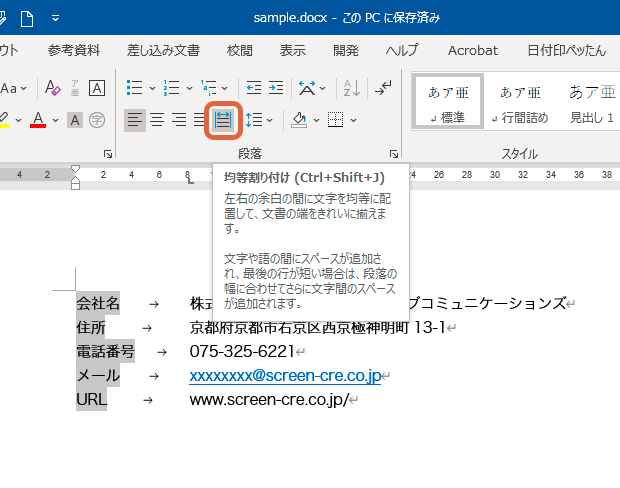Open numbering library dropdown arrow
Viewport: 620px width, 488px height.
[x=189, y=88]
